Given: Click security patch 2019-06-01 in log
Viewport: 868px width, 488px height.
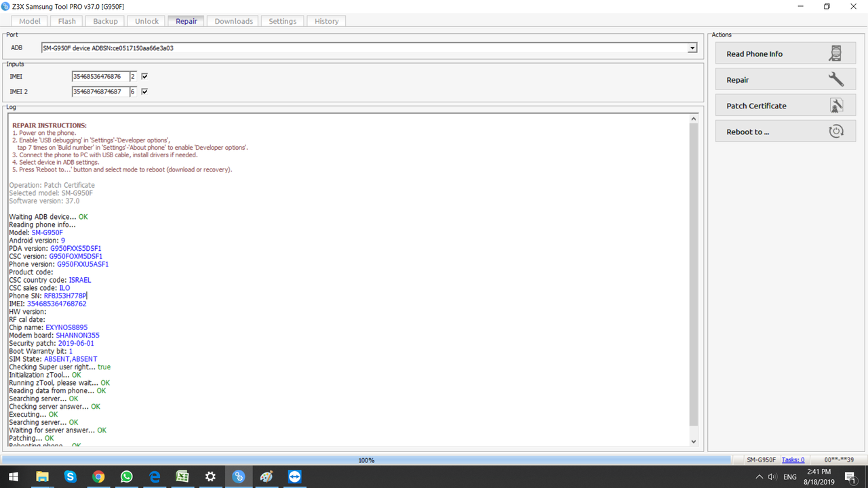Looking at the screenshot, I should [x=76, y=343].
